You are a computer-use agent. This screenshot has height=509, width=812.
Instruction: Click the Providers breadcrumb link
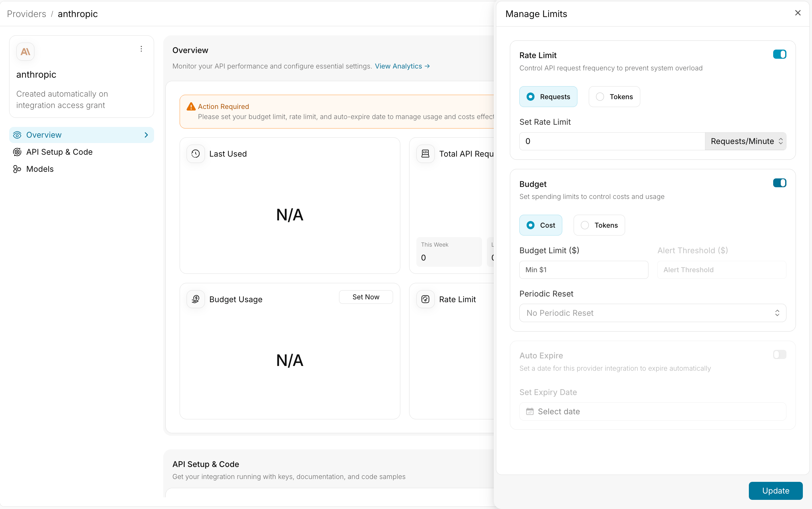[x=27, y=14]
